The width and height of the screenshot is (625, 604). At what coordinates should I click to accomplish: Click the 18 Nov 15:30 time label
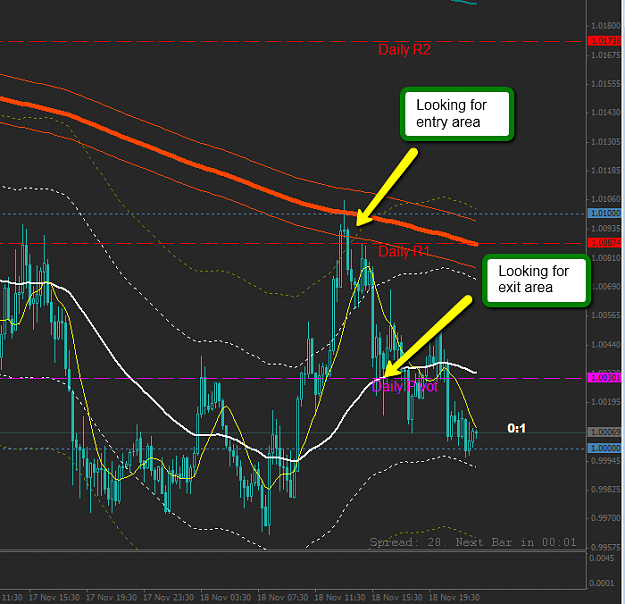(x=397, y=598)
